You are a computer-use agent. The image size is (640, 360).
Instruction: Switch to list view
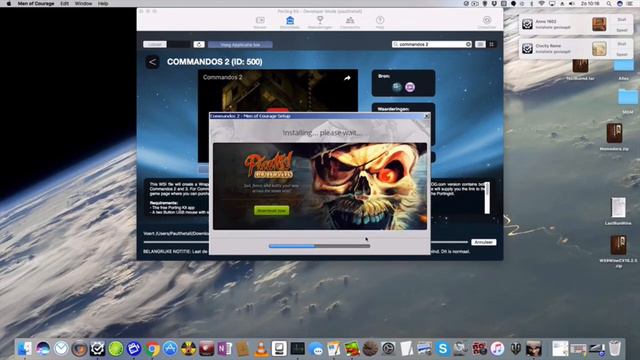480,44
